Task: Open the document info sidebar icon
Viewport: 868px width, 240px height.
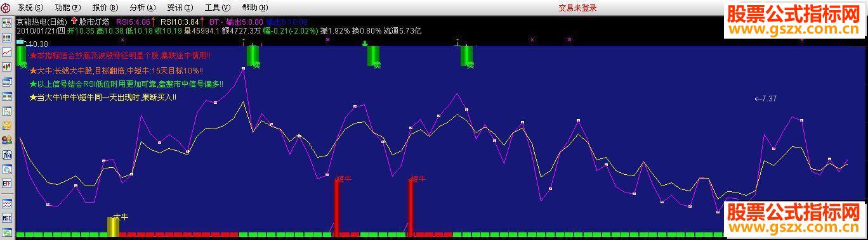Action: tap(7, 111)
